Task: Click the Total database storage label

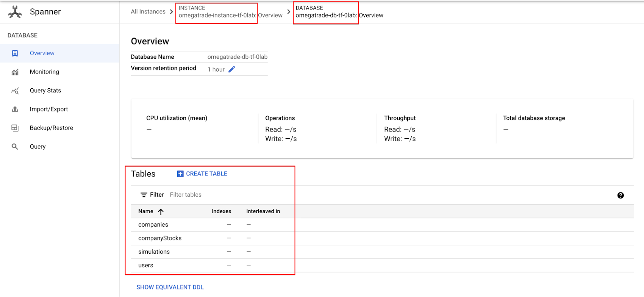Action: click(534, 118)
